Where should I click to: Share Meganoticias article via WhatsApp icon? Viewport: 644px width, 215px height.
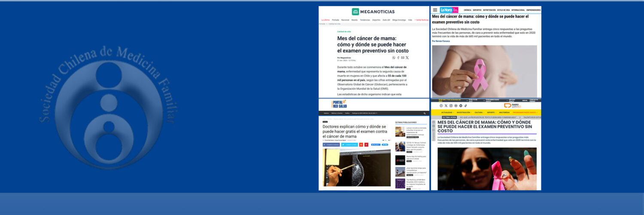[394, 57]
